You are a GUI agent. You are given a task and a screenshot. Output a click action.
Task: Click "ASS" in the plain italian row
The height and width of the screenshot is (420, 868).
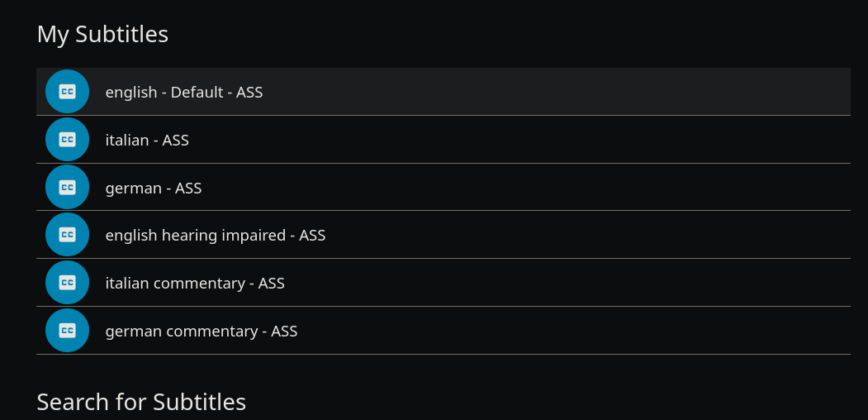pyautogui.click(x=176, y=141)
